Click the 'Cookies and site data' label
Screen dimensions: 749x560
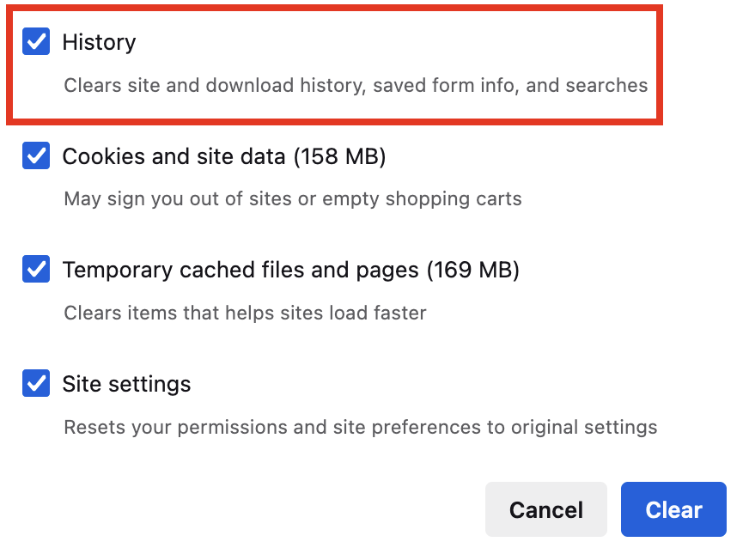point(174,157)
